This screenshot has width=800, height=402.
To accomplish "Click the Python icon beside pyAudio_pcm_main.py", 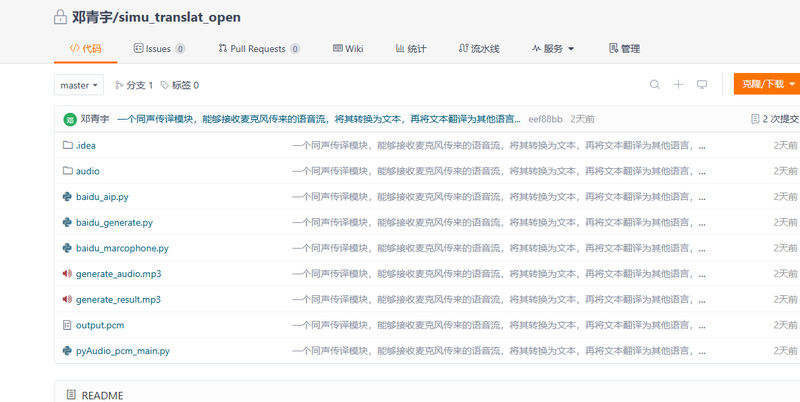I will pos(67,350).
